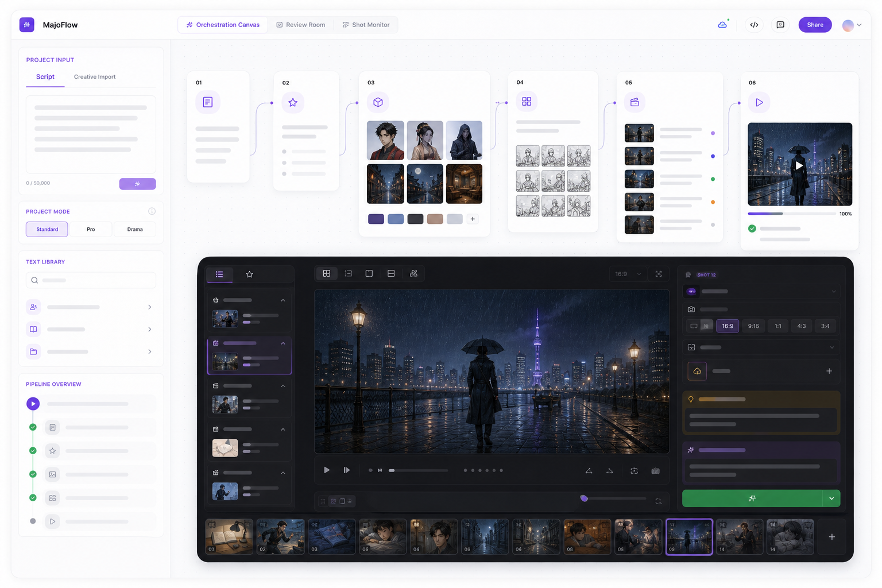The image size is (882, 588).
Task: Select Pro project mode
Action: coord(91,229)
